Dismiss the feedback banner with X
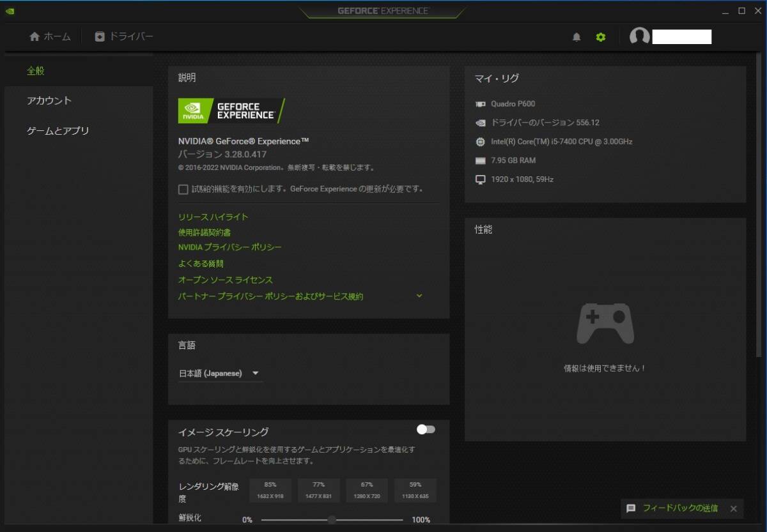Image resolution: width=767 pixels, height=532 pixels. 734,508
